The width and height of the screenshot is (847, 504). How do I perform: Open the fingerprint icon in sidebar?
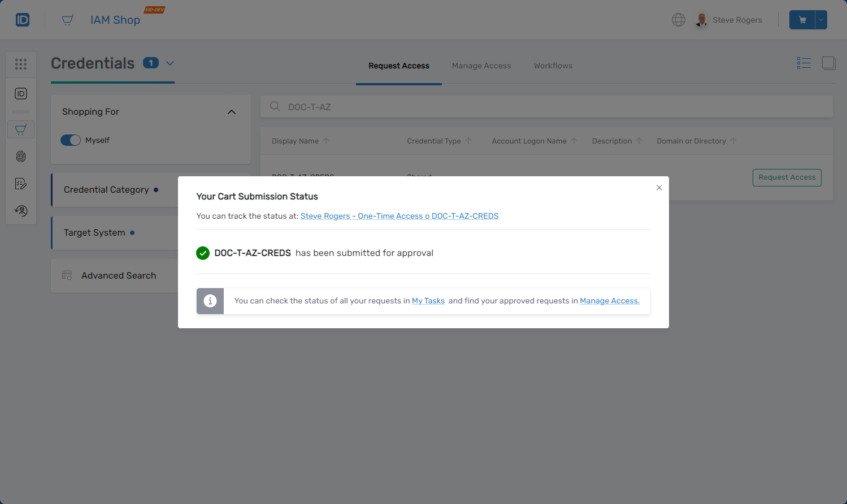[x=21, y=157]
